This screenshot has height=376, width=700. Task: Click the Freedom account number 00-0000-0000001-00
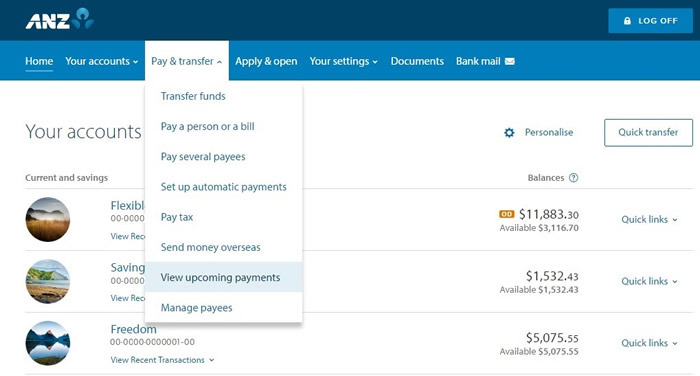click(x=152, y=342)
